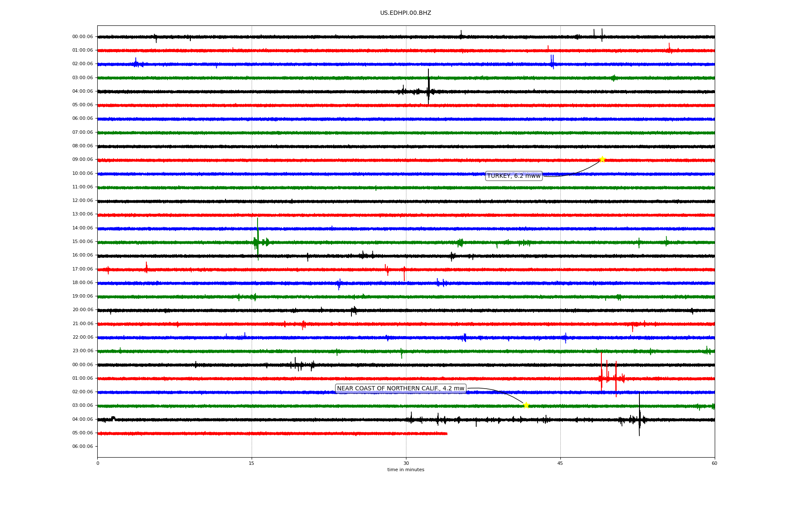Click the 04:00:06 label of upper black trace
This screenshot has width=812, height=508.
pyautogui.click(x=82, y=91)
